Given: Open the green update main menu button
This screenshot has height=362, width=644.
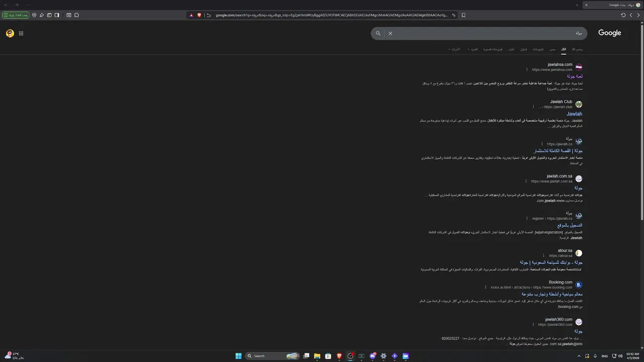Looking at the screenshot, I should 16,15.
